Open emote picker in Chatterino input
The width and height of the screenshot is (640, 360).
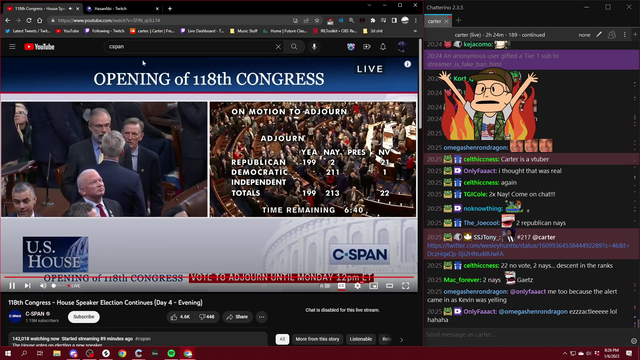[x=633, y=341]
